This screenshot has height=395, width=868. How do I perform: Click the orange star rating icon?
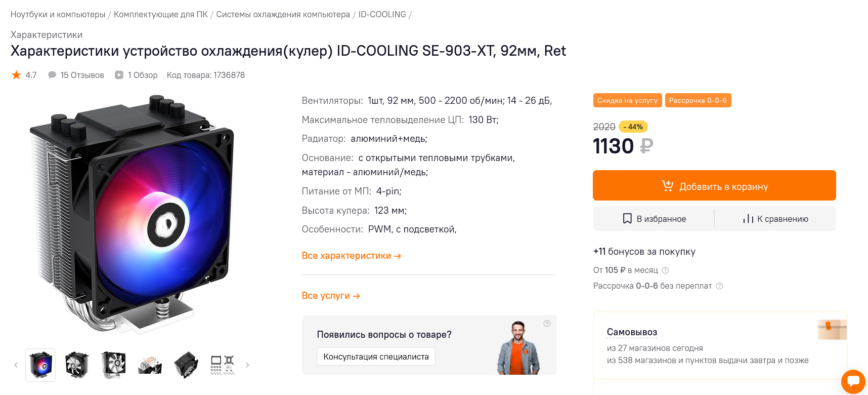(x=16, y=75)
